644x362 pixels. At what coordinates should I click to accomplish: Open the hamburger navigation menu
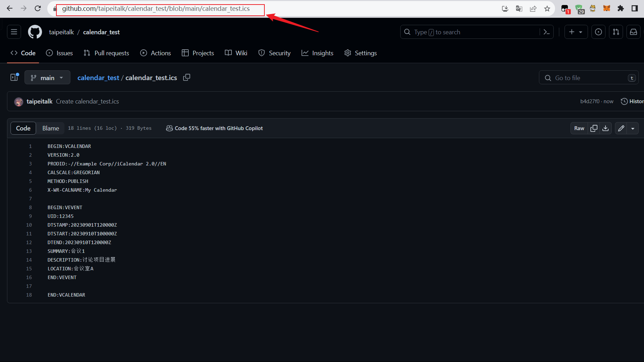tap(14, 32)
